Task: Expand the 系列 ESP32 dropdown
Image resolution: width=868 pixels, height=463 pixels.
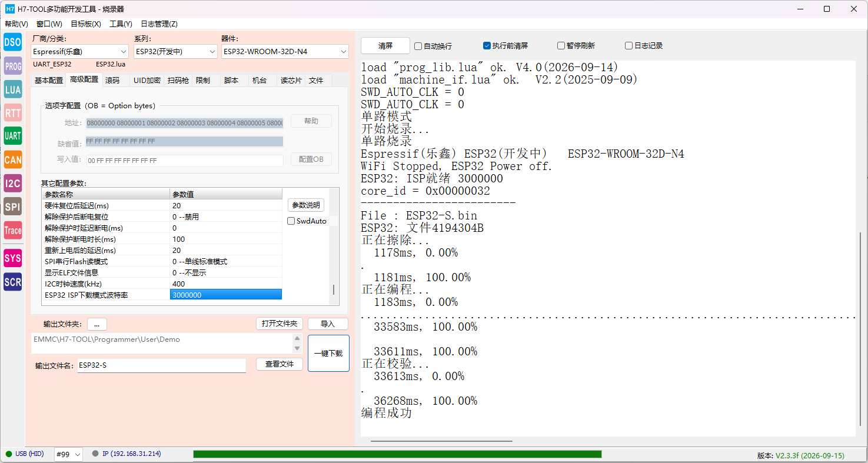Action: pos(176,52)
